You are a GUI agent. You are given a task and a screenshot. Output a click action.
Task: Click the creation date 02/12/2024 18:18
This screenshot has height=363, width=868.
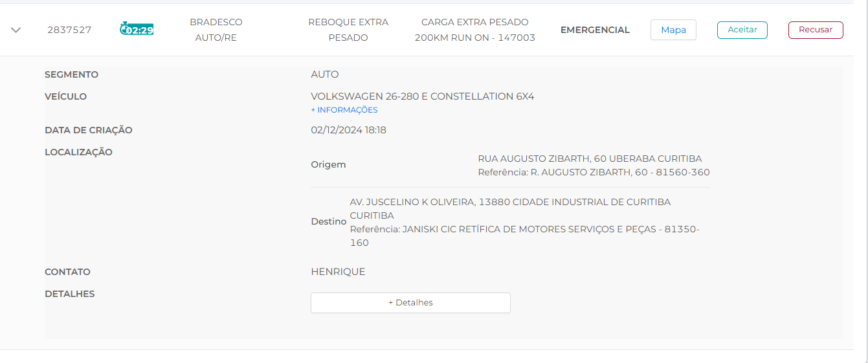(348, 130)
